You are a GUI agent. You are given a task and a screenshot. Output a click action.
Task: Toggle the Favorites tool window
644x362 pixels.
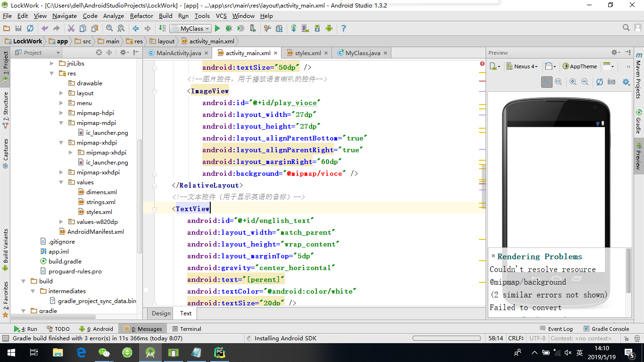click(6, 299)
